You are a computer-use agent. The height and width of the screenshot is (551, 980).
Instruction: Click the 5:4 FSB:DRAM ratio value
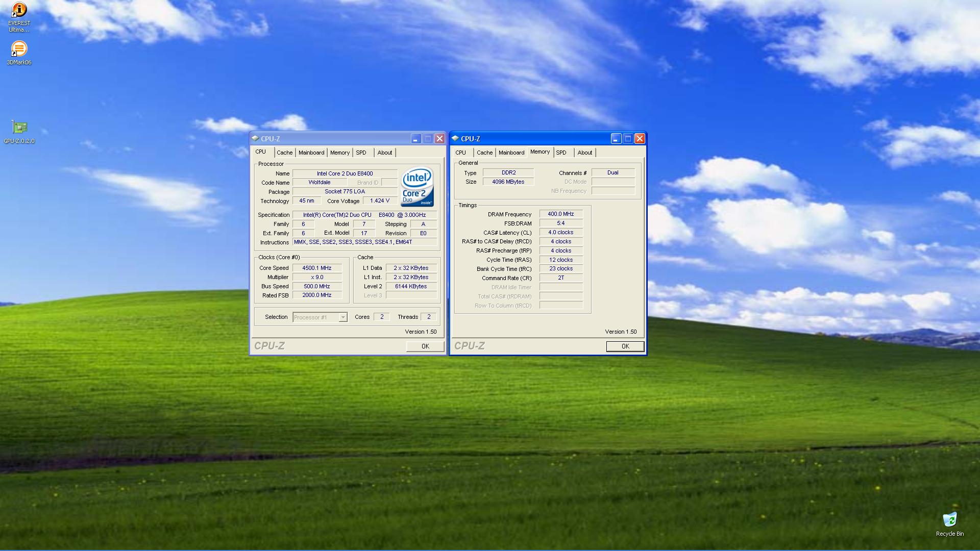561,223
